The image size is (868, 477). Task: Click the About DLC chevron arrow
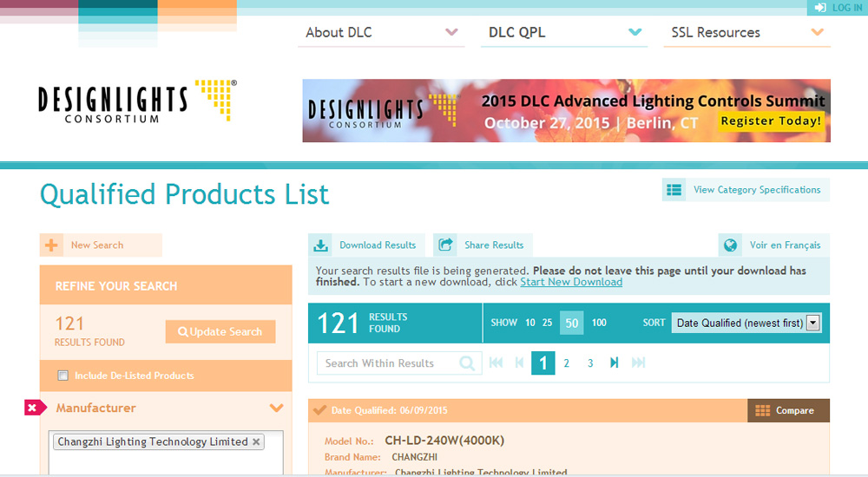[x=451, y=32]
